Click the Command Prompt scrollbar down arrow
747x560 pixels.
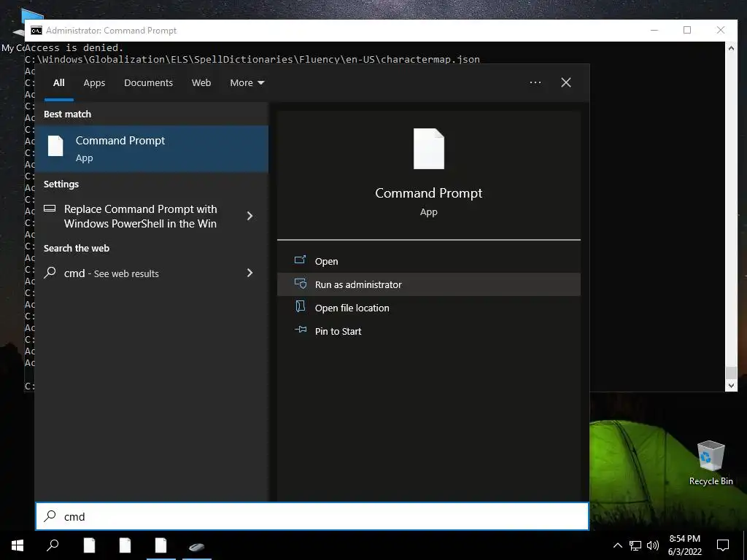731,385
